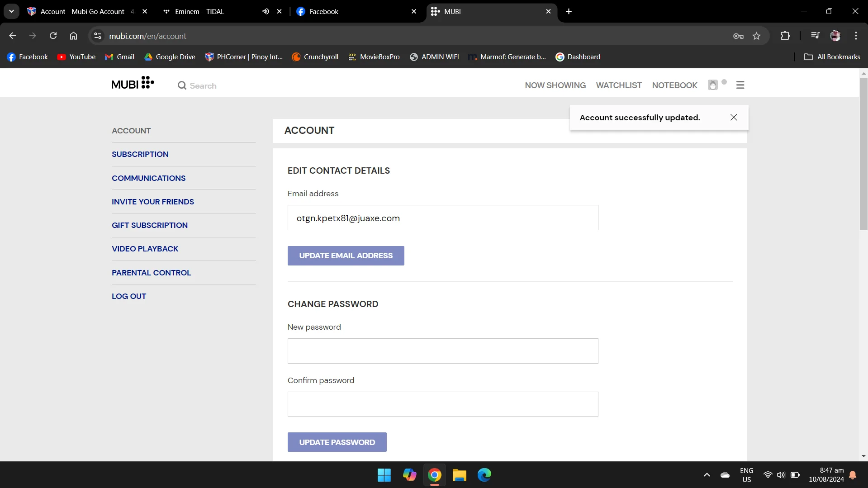Screen dimensions: 868x488
Task: Go to the browser home page
Action: [73, 36]
